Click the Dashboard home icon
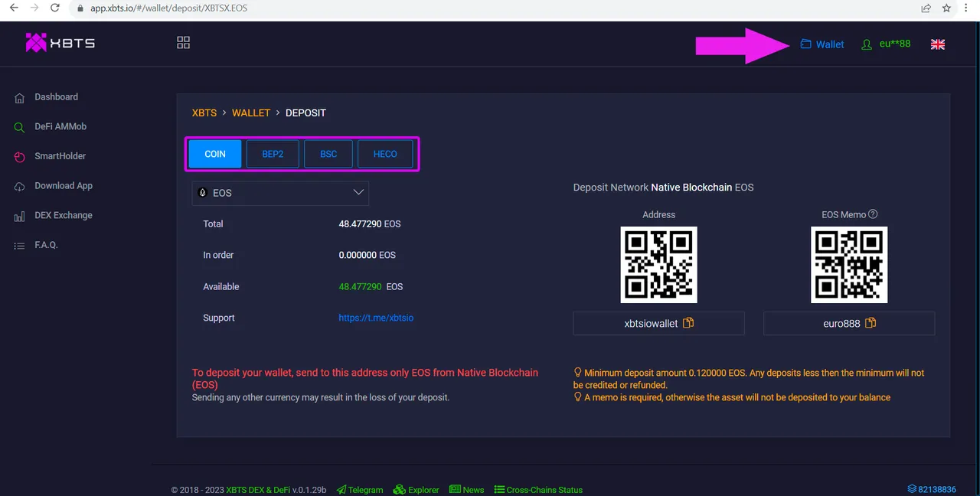Viewport: 980px width, 496px height. click(19, 98)
